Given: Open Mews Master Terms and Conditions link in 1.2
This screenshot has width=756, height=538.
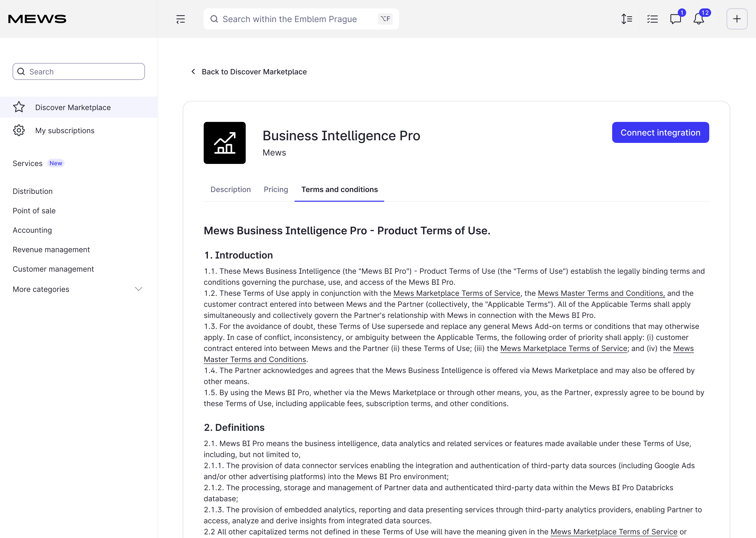Looking at the screenshot, I should pos(601,293).
